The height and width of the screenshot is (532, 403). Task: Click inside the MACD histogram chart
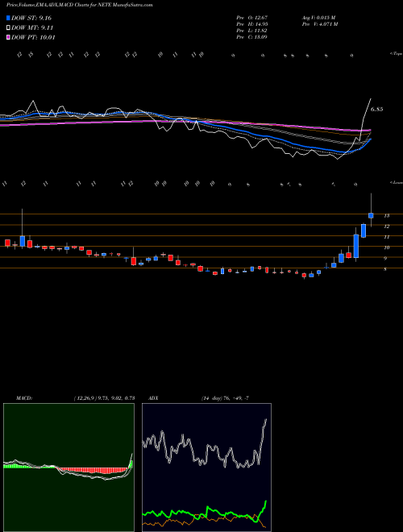(x=69, y=468)
